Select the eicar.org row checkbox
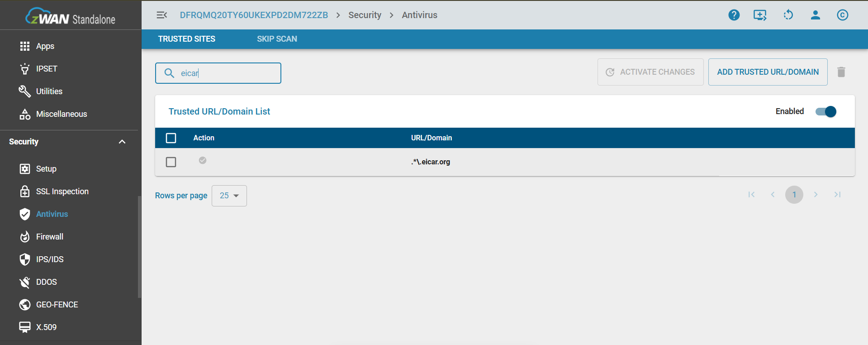 pyautogui.click(x=171, y=162)
